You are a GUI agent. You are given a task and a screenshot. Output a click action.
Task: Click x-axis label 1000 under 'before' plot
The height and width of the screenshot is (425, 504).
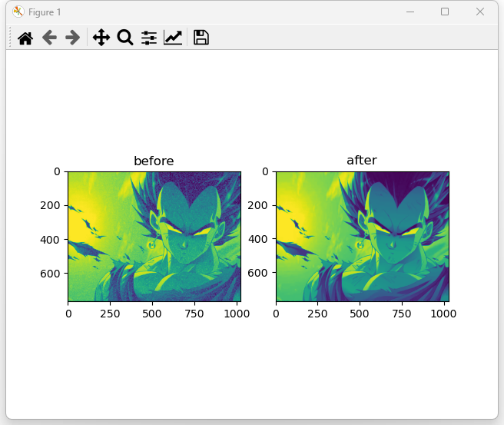(237, 314)
